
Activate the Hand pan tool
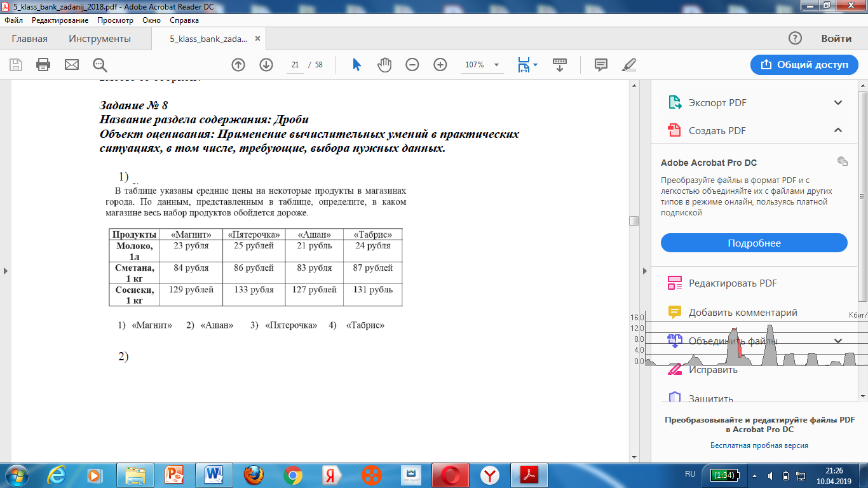[384, 65]
